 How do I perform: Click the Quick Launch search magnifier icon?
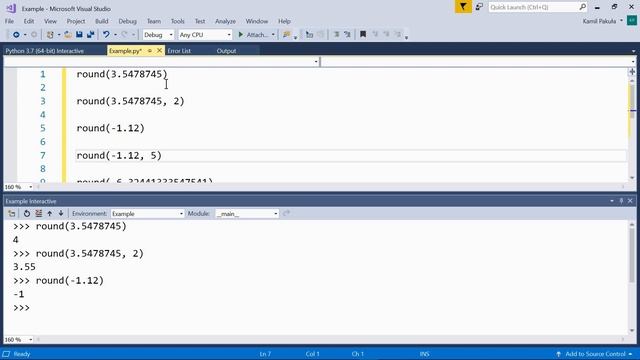point(582,7)
